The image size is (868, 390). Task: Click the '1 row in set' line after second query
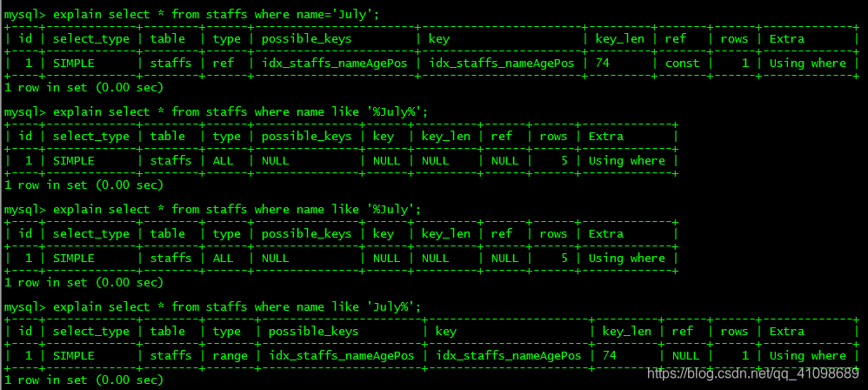[x=83, y=185]
